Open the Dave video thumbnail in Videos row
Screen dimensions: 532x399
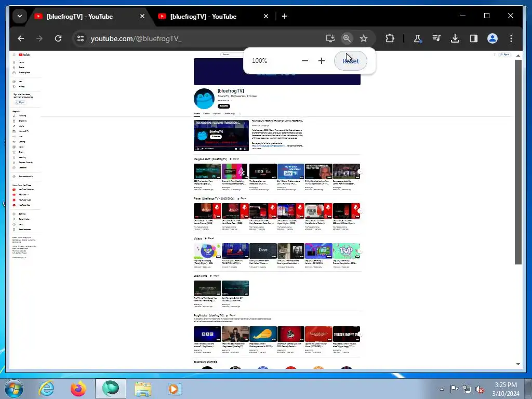(263, 251)
